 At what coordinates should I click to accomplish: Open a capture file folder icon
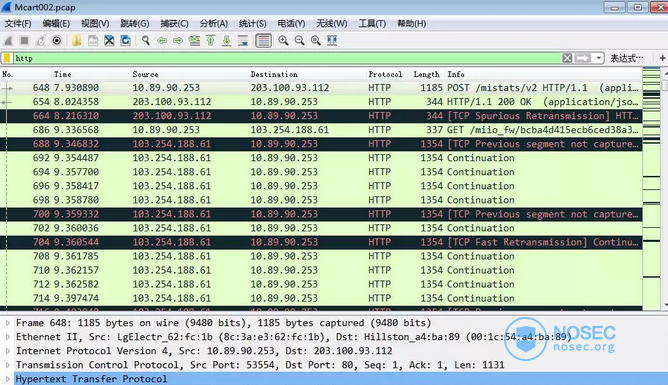pyautogui.click(x=77, y=40)
